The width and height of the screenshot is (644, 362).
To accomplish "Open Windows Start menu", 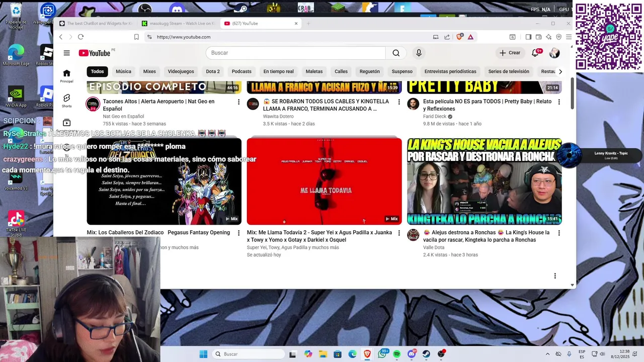I will coord(203,354).
